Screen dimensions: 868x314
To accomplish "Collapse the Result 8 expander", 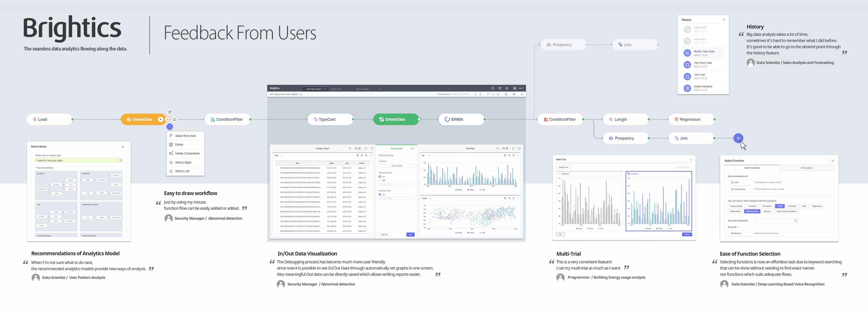I will [x=738, y=227].
